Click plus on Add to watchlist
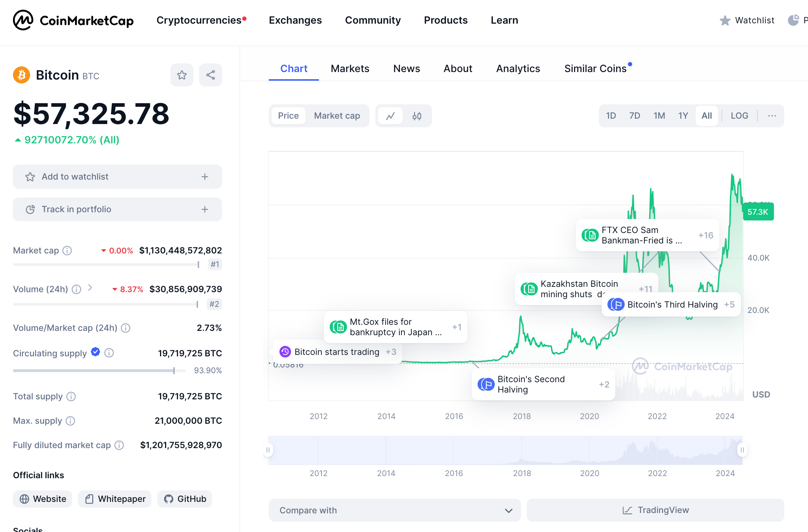808x532 pixels. click(x=205, y=177)
